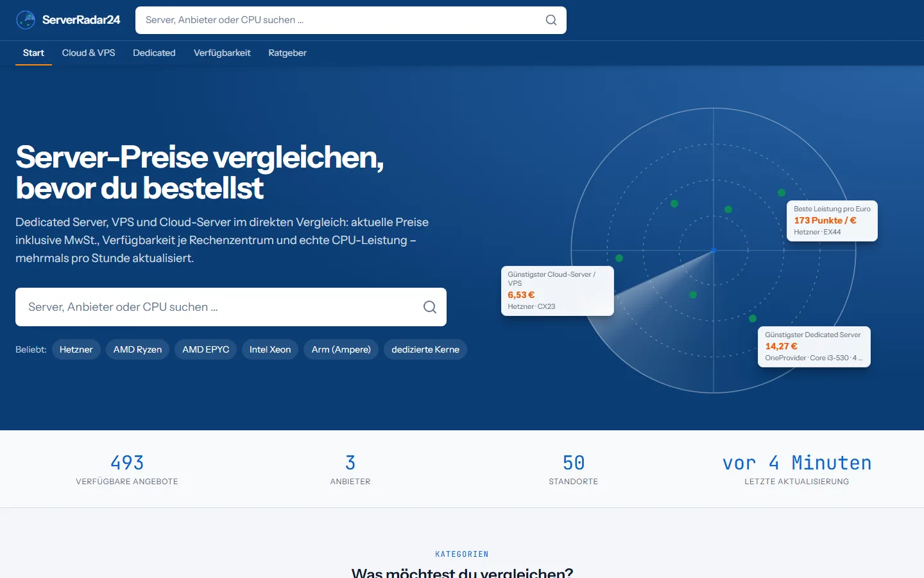The image size is (924, 578).
Task: Choose the AMD EPYC tag
Action: 206,349
